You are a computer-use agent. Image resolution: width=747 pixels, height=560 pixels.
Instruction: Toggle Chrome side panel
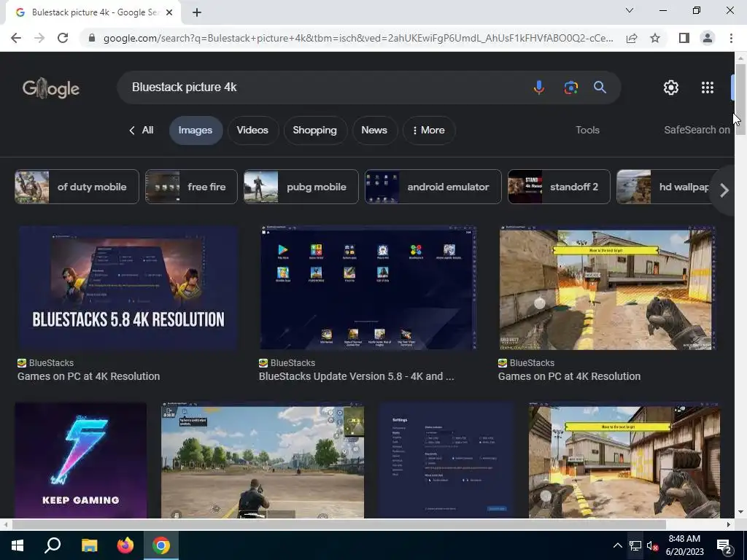pyautogui.click(x=684, y=38)
